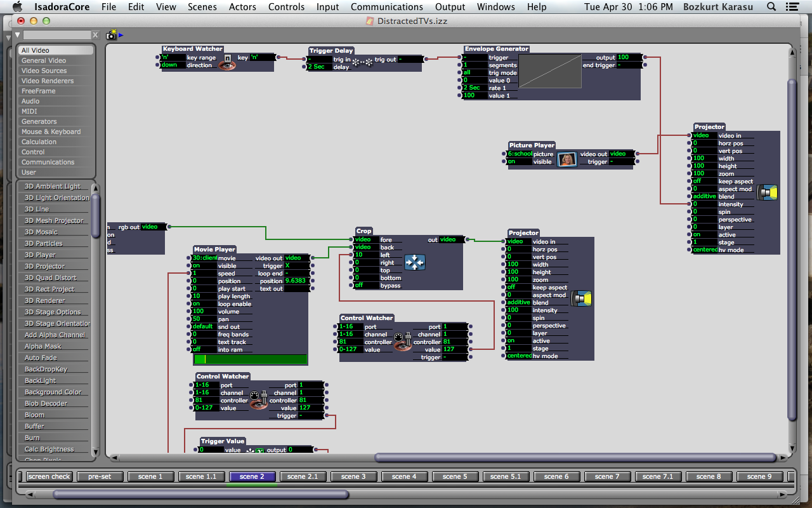Image resolution: width=812 pixels, height=508 pixels.
Task: Open lower Projector hv mode 'centered'
Action: 519,356
